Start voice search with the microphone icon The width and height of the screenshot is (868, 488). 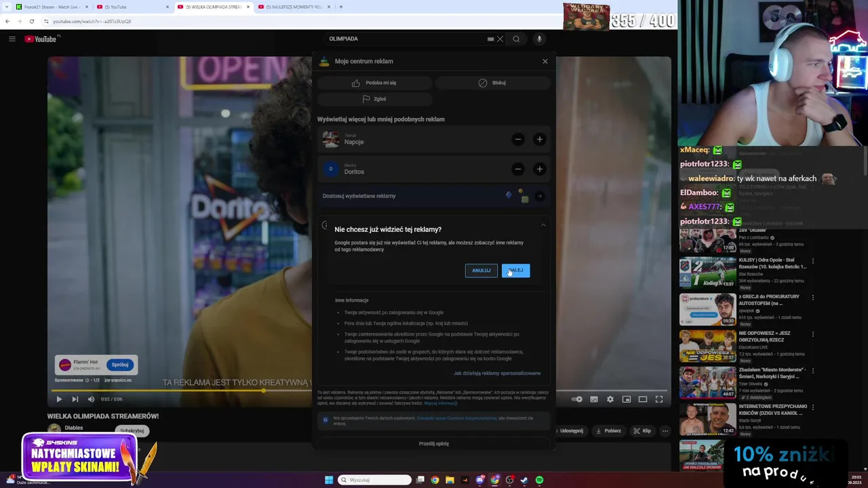pyautogui.click(x=539, y=39)
